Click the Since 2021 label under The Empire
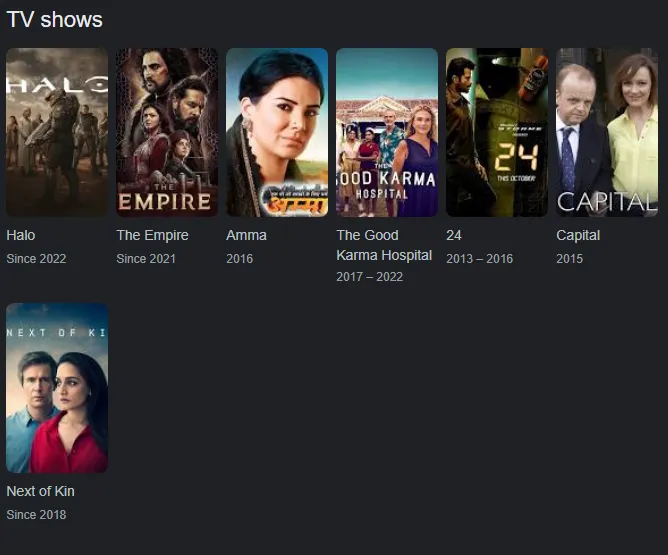The width and height of the screenshot is (668, 555). (x=146, y=259)
